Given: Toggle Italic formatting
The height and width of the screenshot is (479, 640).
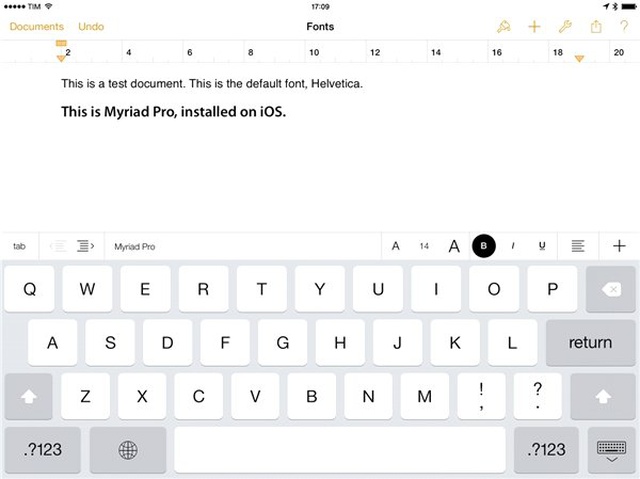Looking at the screenshot, I should 513,246.
